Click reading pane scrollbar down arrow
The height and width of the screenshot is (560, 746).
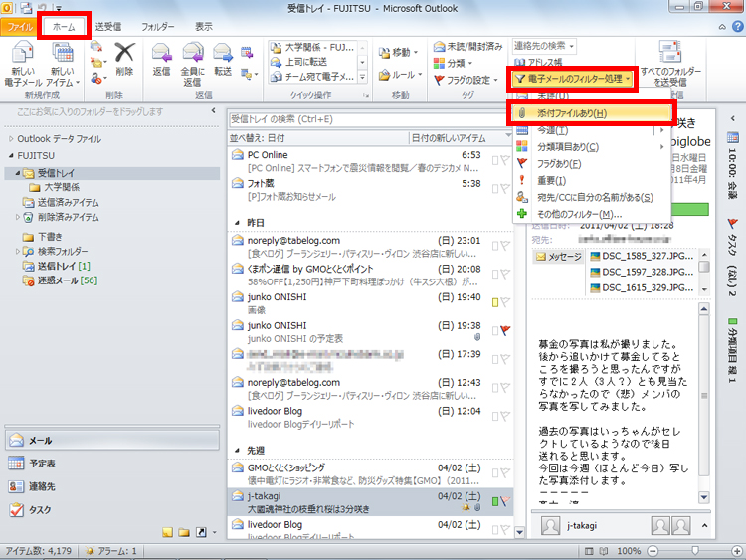pyautogui.click(x=704, y=497)
